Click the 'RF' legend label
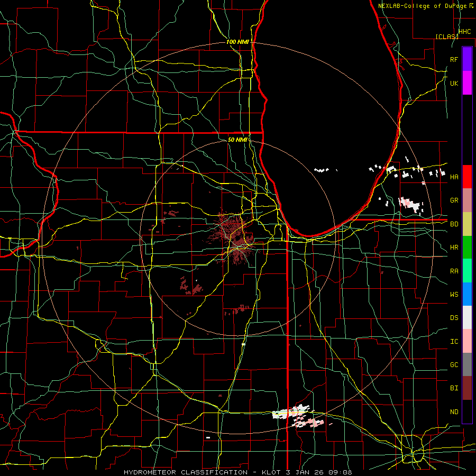 [454, 59]
